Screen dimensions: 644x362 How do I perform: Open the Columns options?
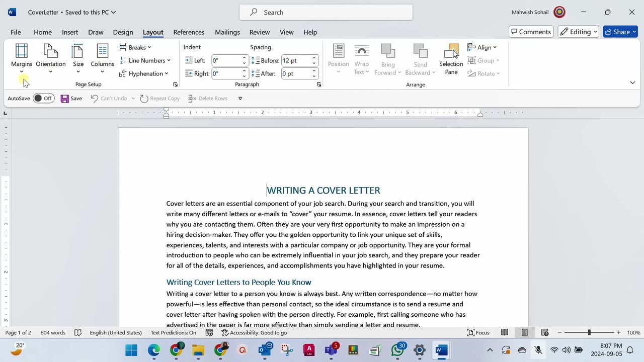102,59
